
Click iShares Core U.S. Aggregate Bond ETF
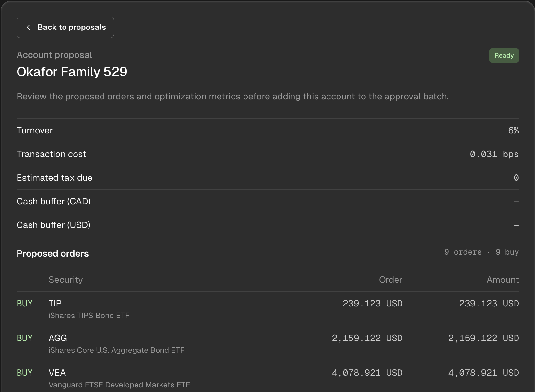[x=116, y=350]
